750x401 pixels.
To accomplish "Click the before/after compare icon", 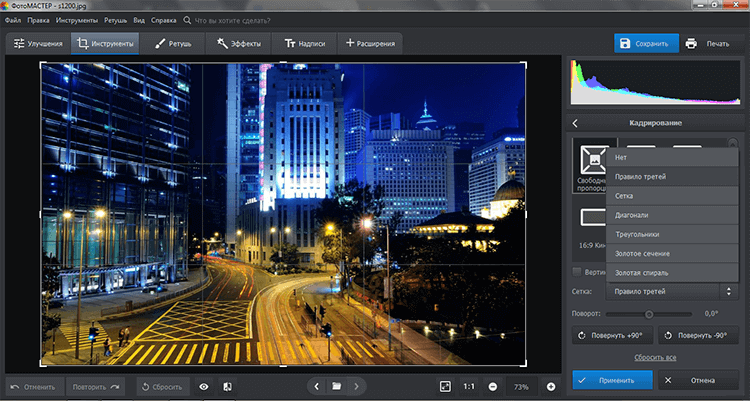I will (x=228, y=385).
